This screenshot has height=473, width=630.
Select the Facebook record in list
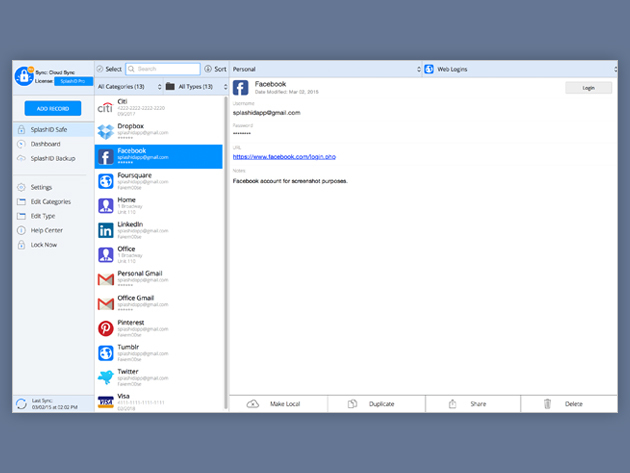(159, 157)
